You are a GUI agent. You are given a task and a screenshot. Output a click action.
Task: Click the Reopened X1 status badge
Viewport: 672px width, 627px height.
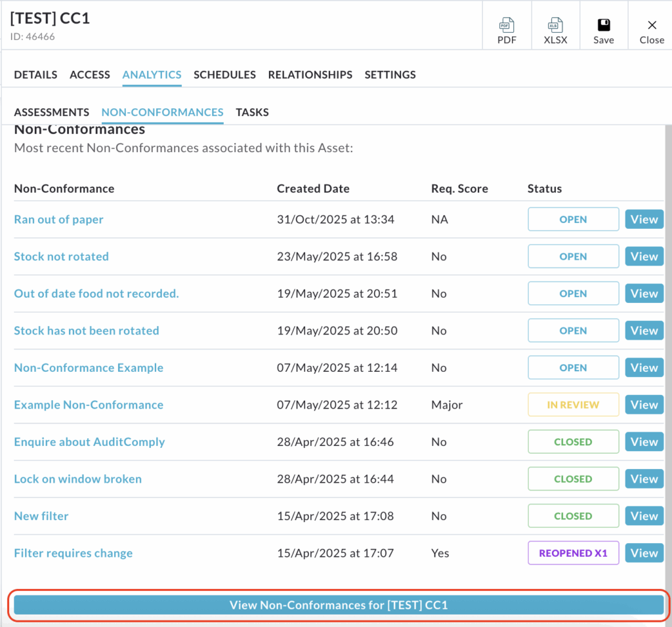point(573,553)
